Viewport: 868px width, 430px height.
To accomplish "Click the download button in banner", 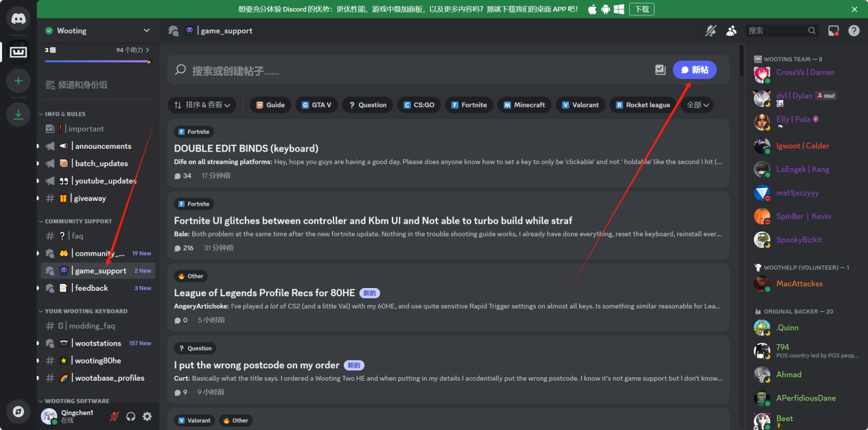I will 642,9.
